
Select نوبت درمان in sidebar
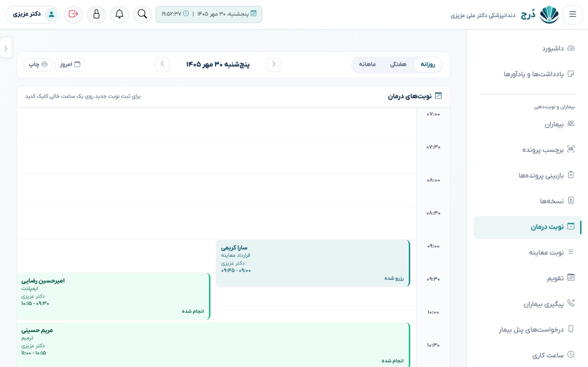click(x=527, y=227)
